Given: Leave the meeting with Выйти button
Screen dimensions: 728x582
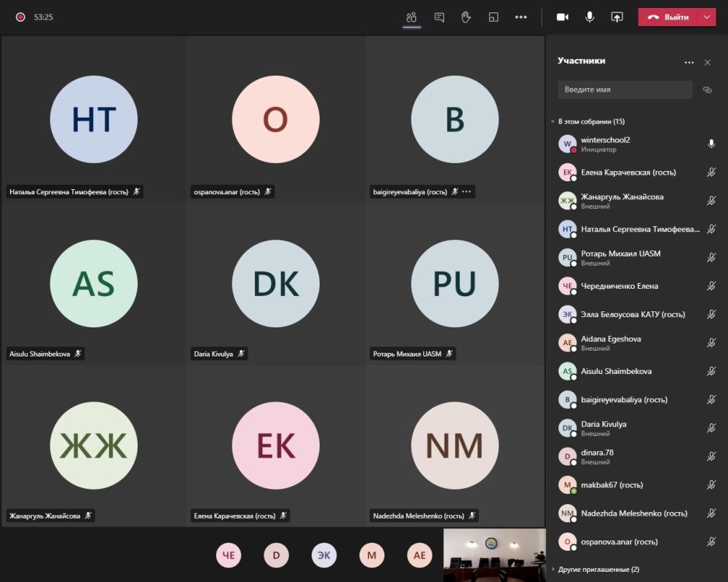Looking at the screenshot, I should tap(668, 17).
